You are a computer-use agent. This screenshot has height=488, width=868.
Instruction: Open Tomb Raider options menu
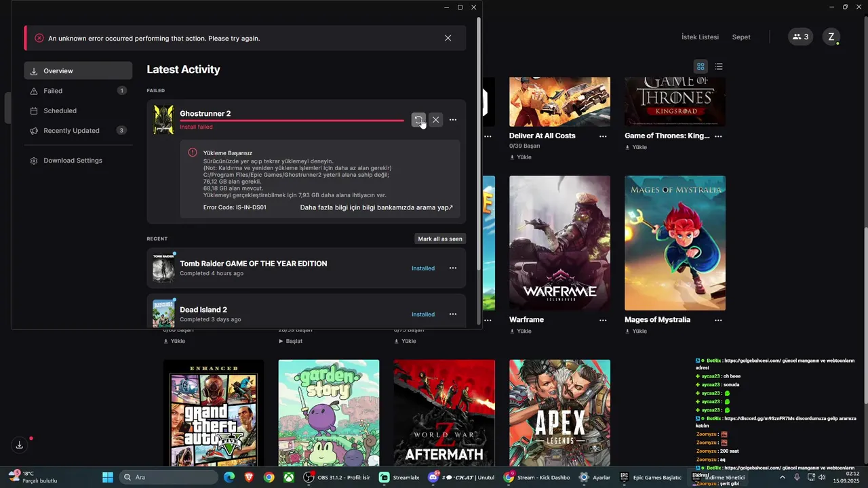pos(453,268)
